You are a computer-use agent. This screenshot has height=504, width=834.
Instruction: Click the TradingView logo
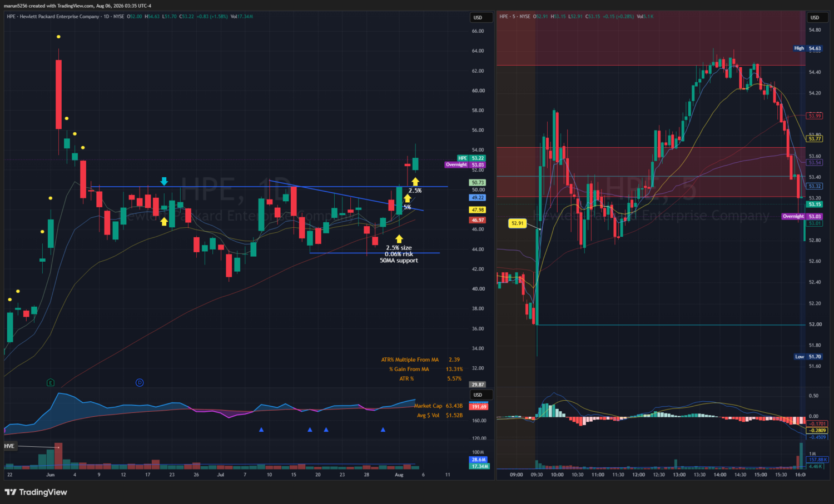[36, 492]
